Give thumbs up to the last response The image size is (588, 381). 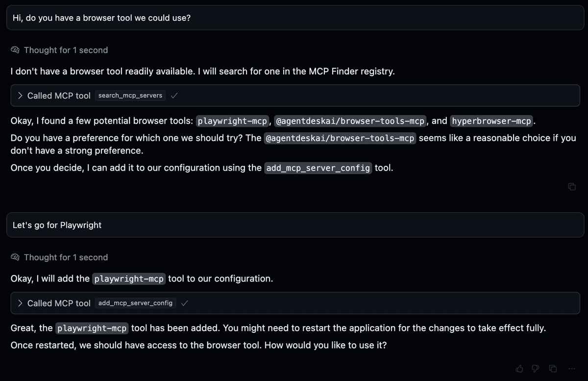point(520,368)
